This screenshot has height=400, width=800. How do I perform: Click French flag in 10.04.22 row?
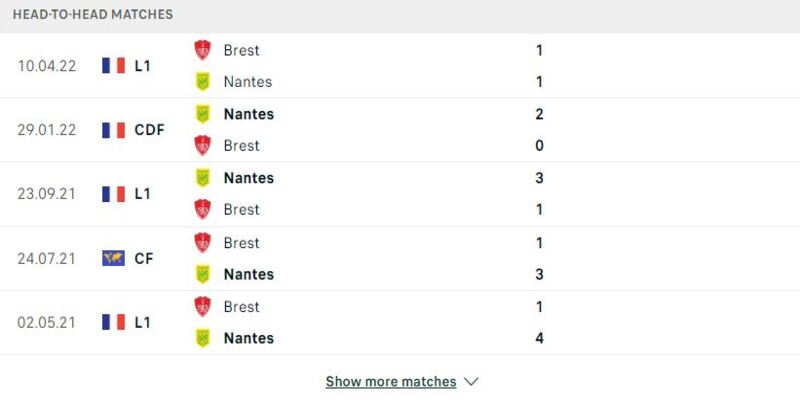[x=113, y=65]
